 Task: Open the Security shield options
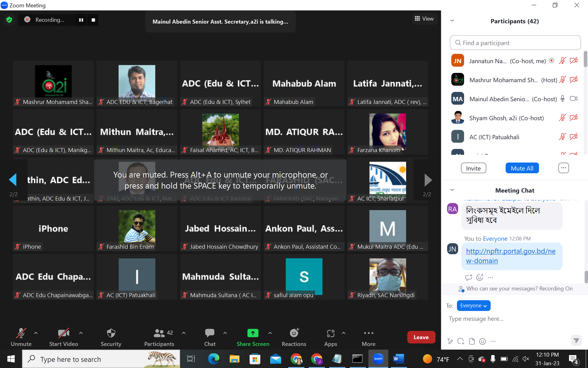(111, 337)
